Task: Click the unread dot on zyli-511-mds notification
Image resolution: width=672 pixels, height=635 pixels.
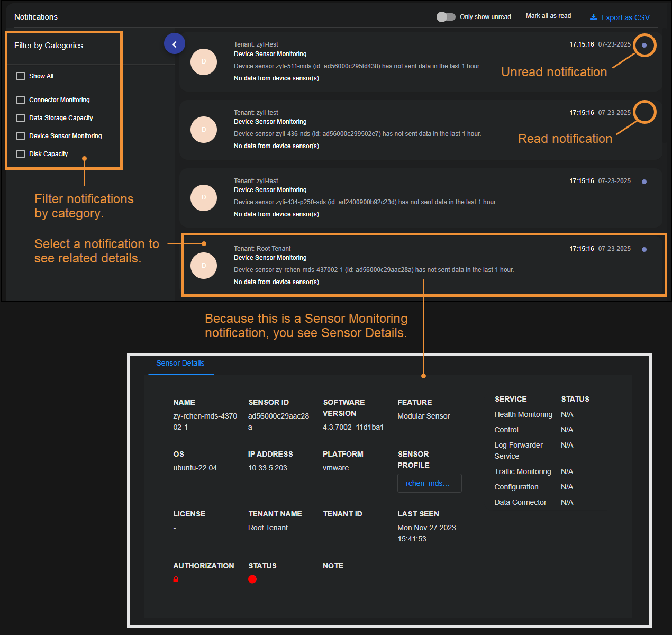Action: click(x=644, y=46)
